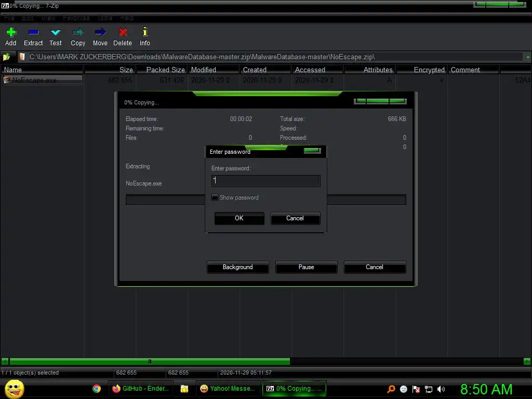Screen dimensions: 532x399
Task: Go up one folder level icon
Action: point(6,57)
